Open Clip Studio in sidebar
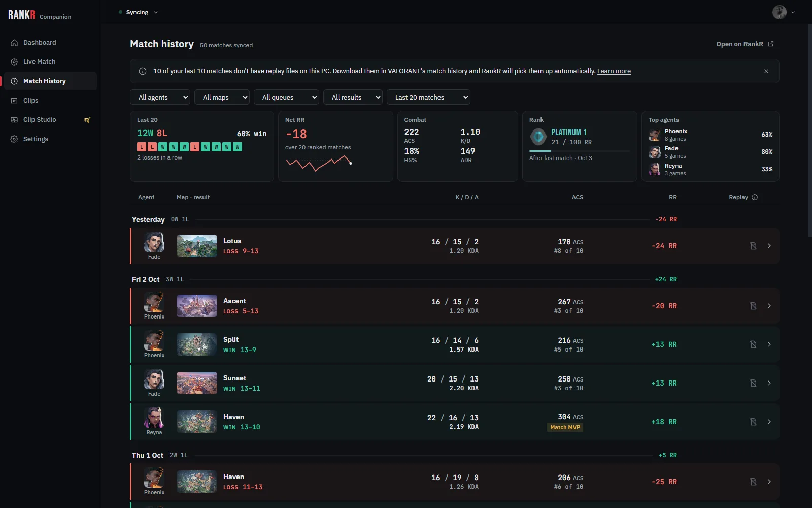Viewport: 812px width, 508px height. click(x=50, y=120)
